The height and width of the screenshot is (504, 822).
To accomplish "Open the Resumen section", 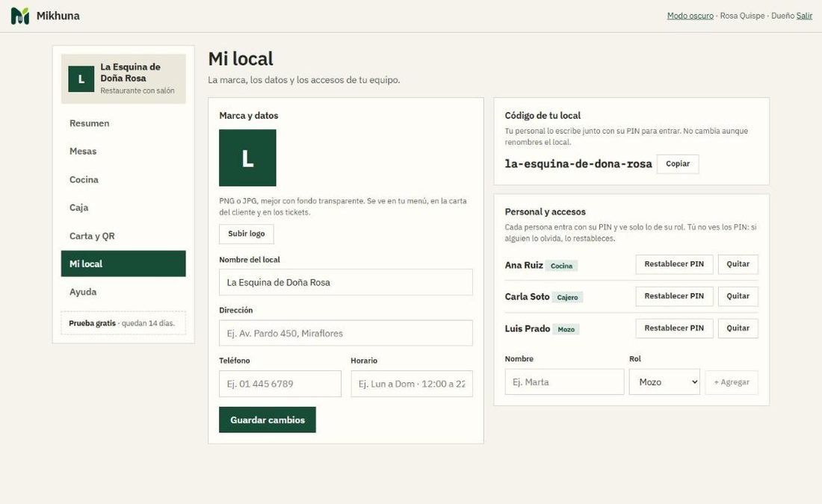I will 123,123.
